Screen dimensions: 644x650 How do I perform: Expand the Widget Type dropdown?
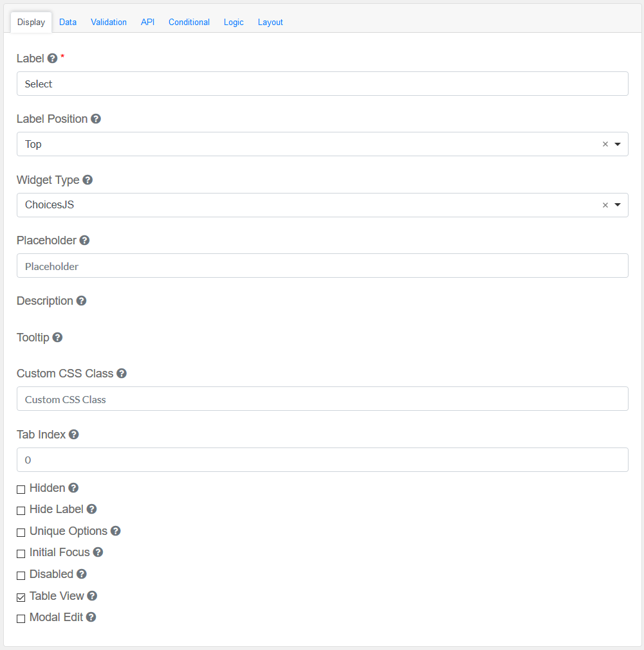click(618, 205)
